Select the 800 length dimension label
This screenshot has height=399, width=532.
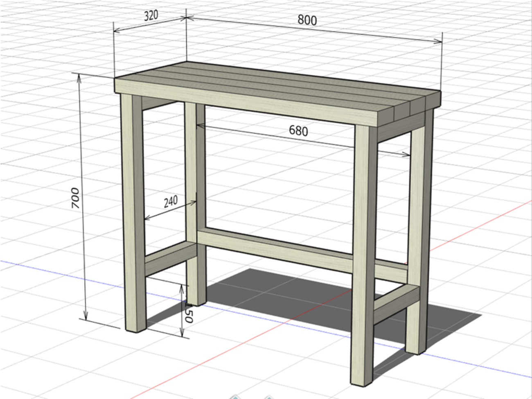pos(307,20)
